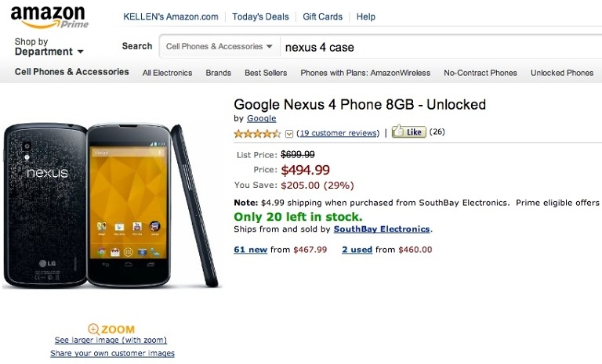
Task: Open the SouthBay Electronics seller link
Action: pos(382,229)
